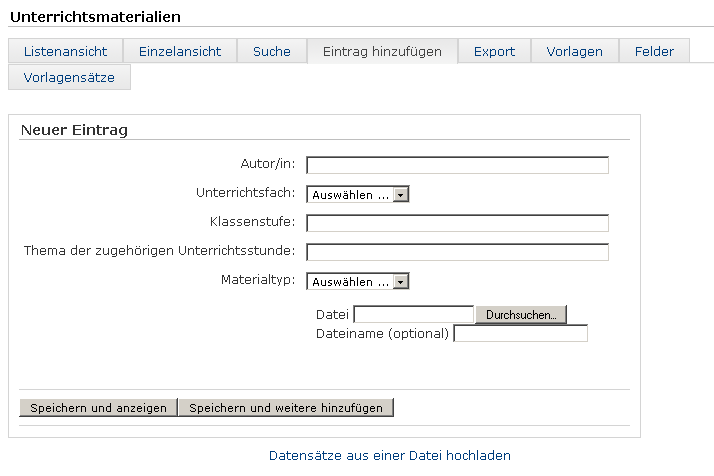The height and width of the screenshot is (476, 714).
Task: Click the Datei file path field
Action: point(413,315)
